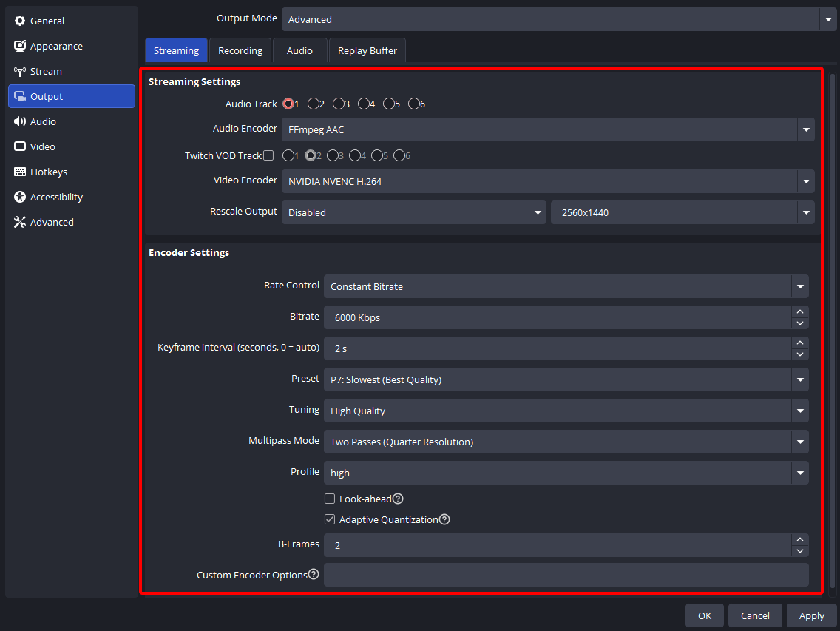
Task: Open the Hotkeys settings category
Action: click(71, 172)
